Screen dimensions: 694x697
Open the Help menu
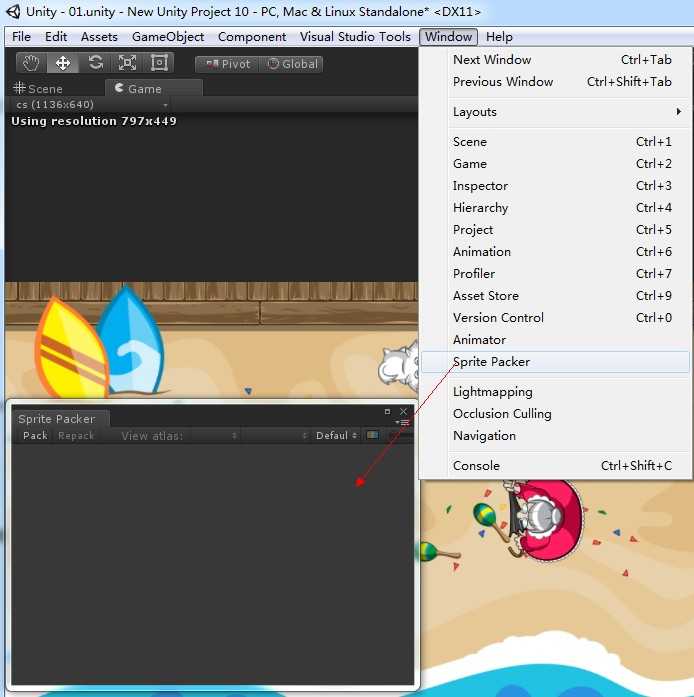[499, 36]
